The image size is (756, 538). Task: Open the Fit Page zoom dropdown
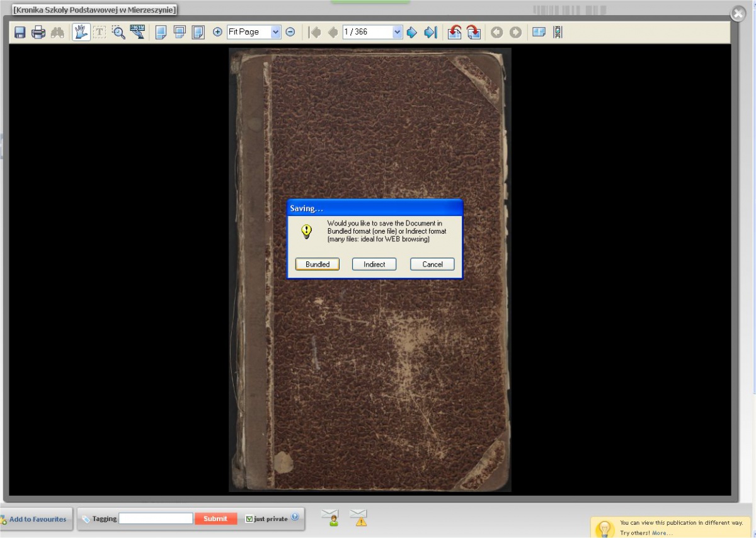[275, 32]
